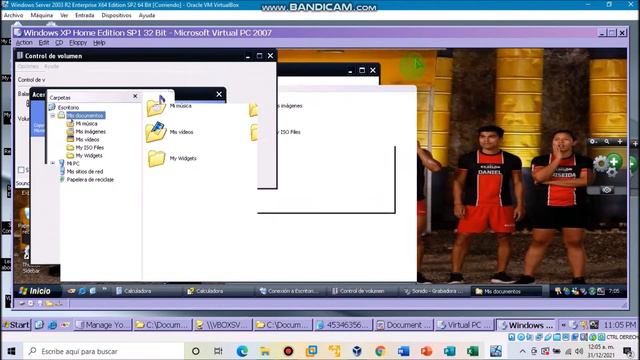Click the Server 2003 clock 11:05 PM
Viewport: 640px width, 360px height.
coord(620,325)
